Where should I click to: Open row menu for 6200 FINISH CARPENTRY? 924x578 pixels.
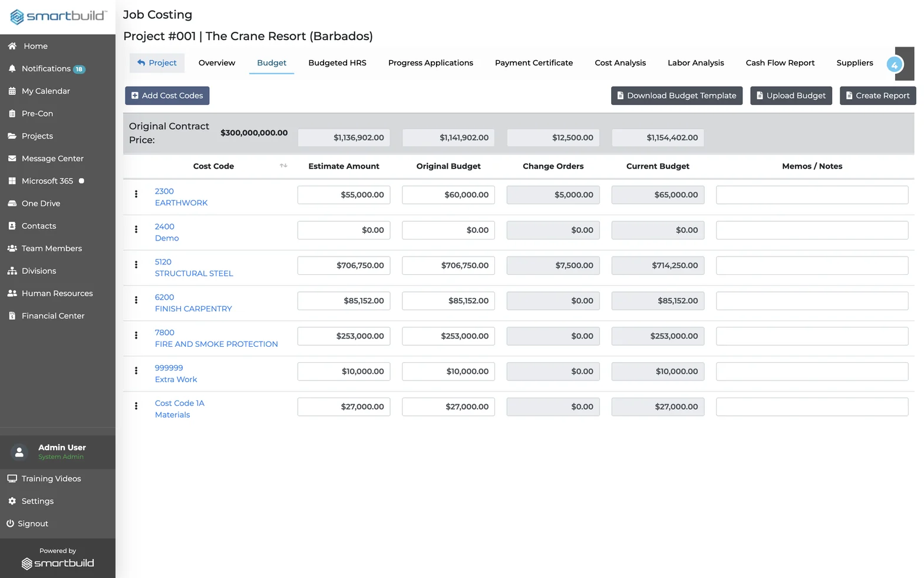136,300
